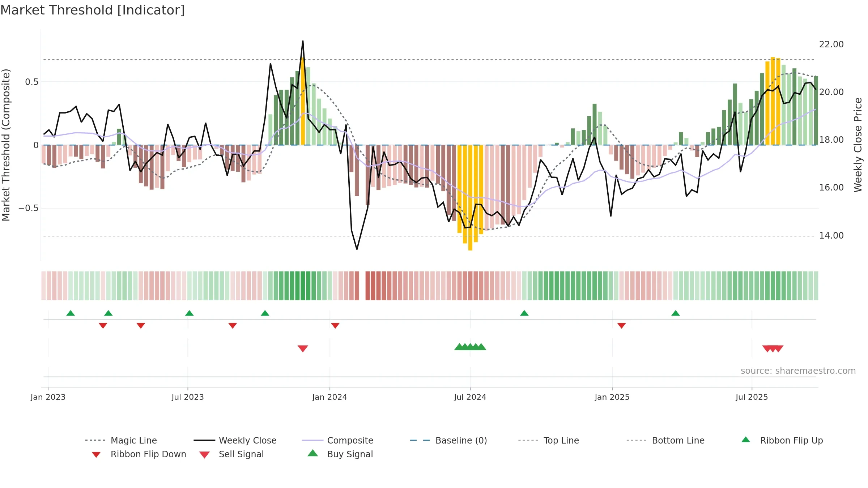Click the red Sell Signal legend triangle
Image resolution: width=868 pixels, height=488 pixels.
[204, 455]
